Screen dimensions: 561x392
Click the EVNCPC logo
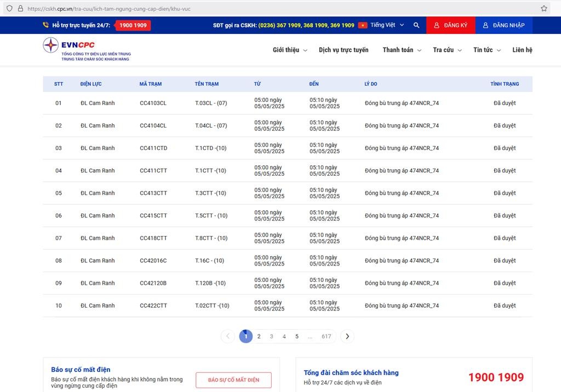pyautogui.click(x=87, y=49)
